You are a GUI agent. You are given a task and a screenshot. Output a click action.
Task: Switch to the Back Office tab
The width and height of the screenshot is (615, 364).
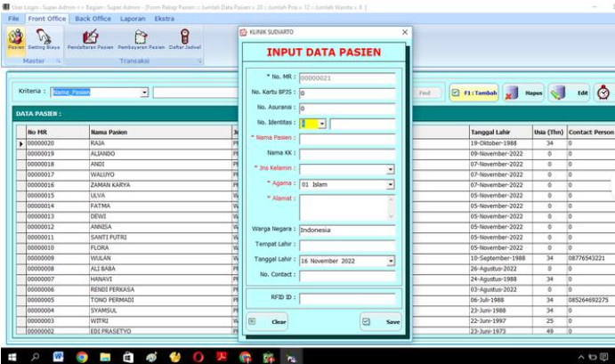click(x=93, y=18)
